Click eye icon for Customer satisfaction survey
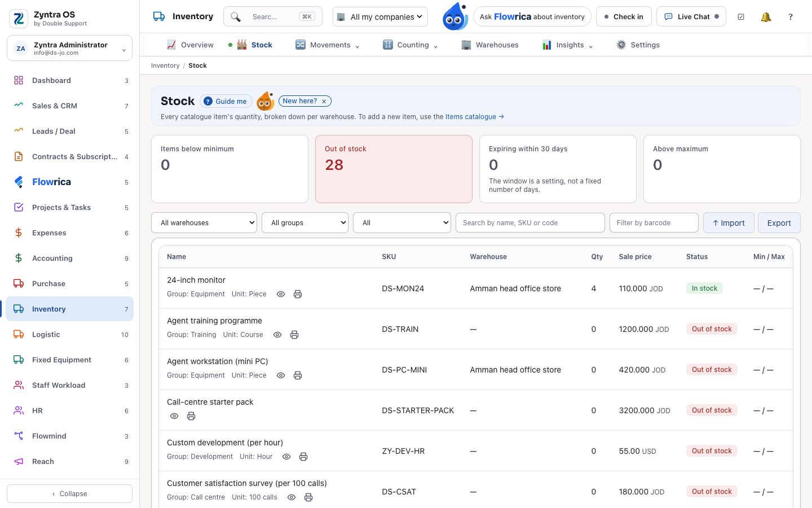The height and width of the screenshot is (508, 812). (x=292, y=497)
